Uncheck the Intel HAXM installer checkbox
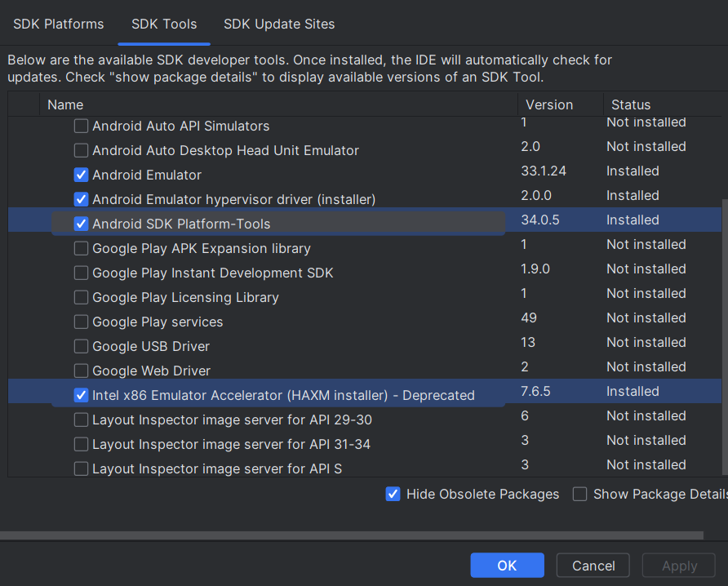The height and width of the screenshot is (586, 728). tap(81, 395)
